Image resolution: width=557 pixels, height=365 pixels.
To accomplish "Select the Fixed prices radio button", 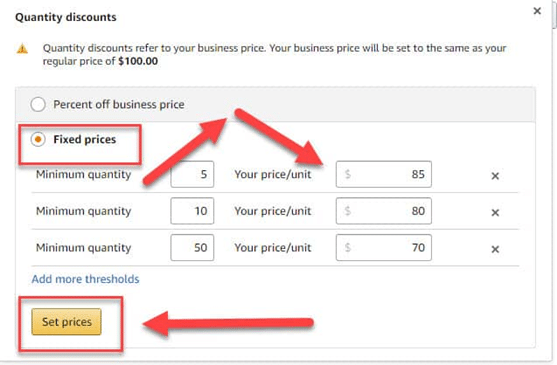I will (x=38, y=139).
